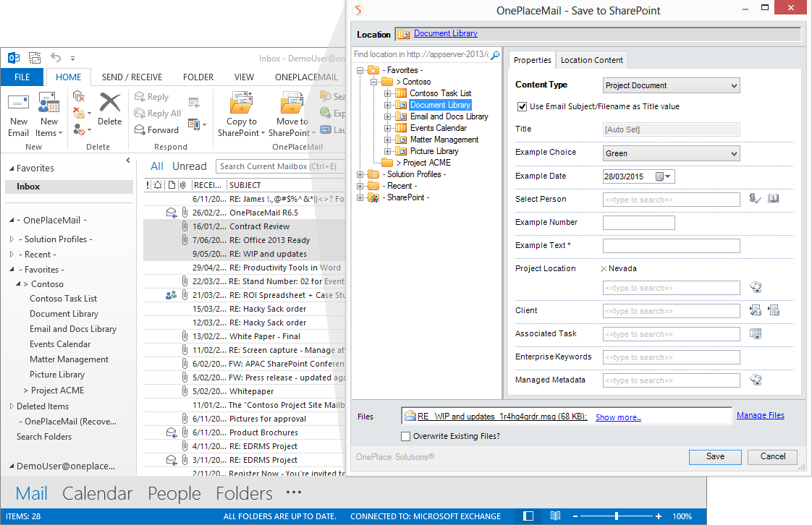Remove the Nevada project location value

click(x=604, y=269)
